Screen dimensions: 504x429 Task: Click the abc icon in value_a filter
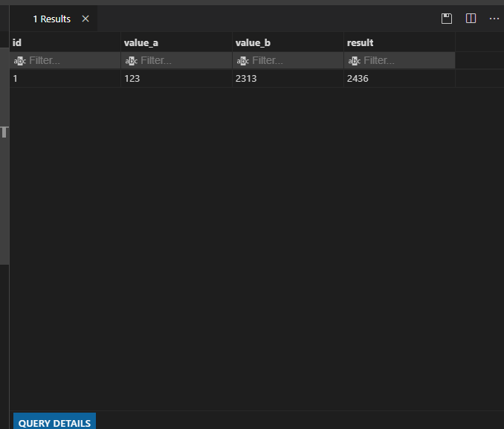(131, 60)
